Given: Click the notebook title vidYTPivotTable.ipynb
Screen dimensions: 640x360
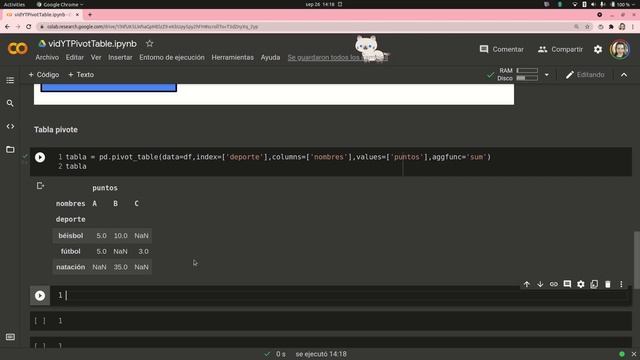Looking at the screenshot, I should pos(92,44).
